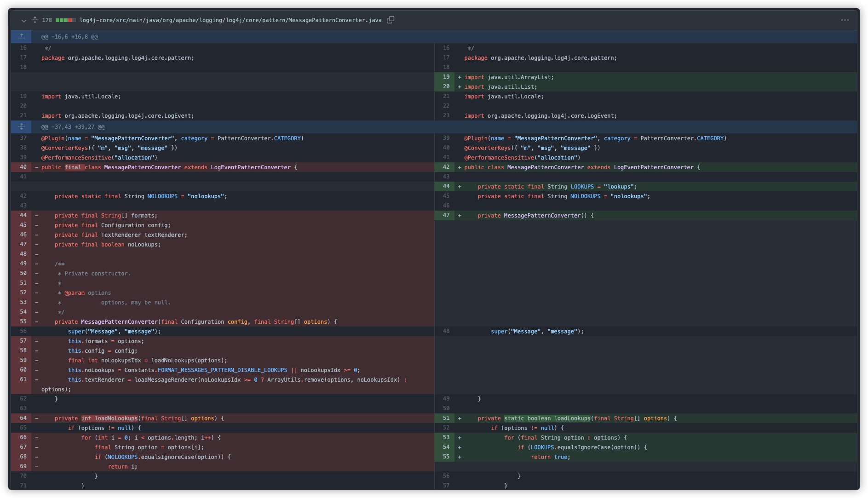Click the removed "return i;" line
This screenshot has width=868, height=498.
[x=123, y=467]
